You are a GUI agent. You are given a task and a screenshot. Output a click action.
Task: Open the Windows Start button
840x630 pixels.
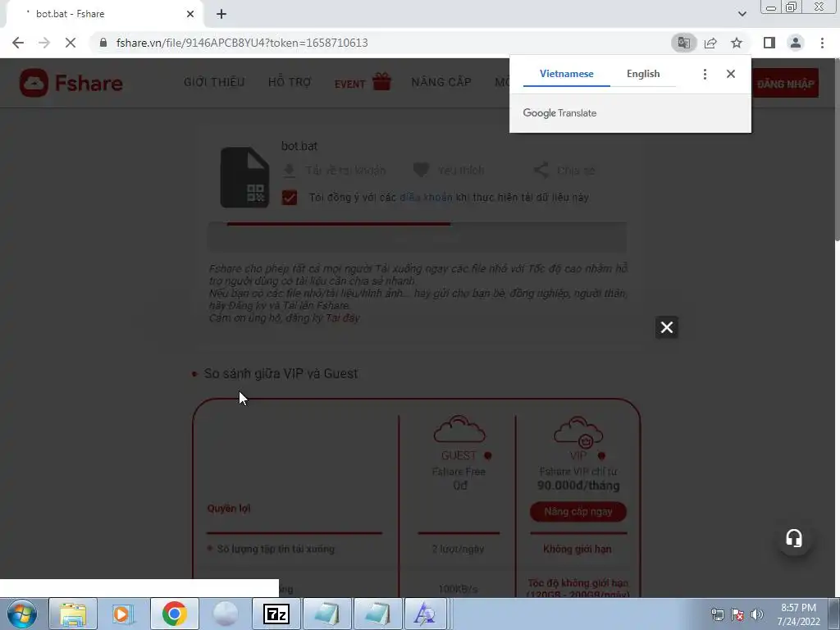[x=22, y=614]
